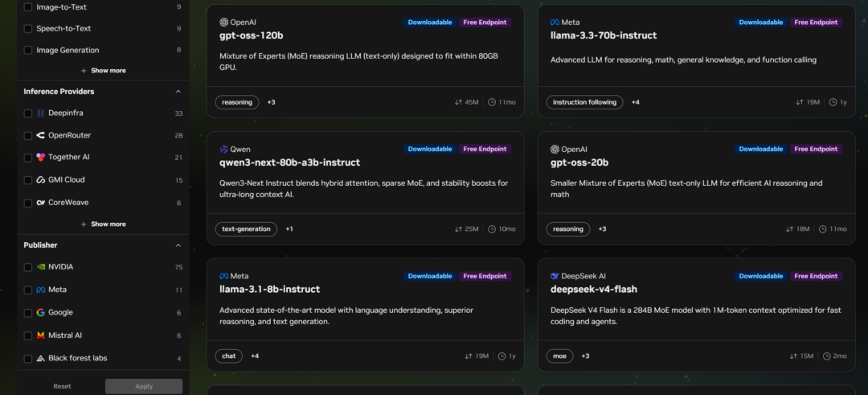Click the Black forest labs publisher logo
Image resolution: width=868 pixels, height=395 pixels.
(x=40, y=359)
